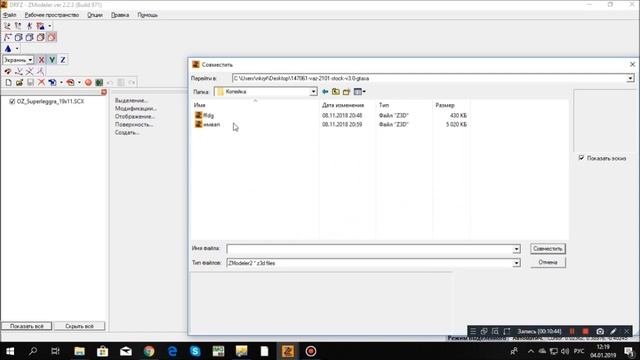Pause the screen recording

572,331
